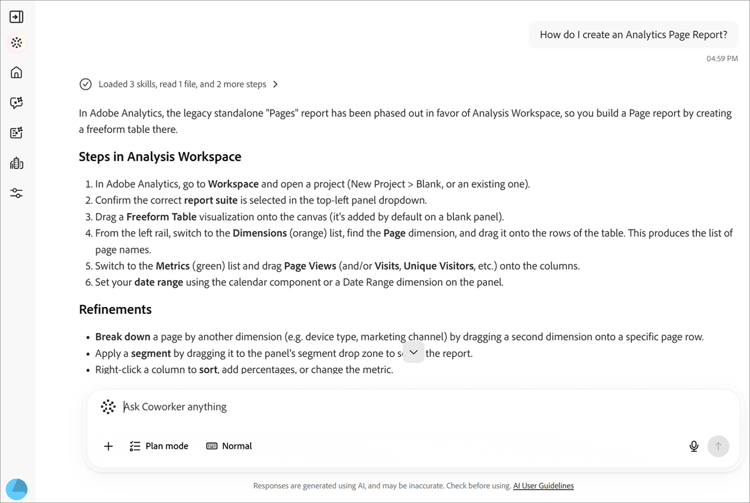
Task: Open the settings sliders icon
Action: point(16,193)
